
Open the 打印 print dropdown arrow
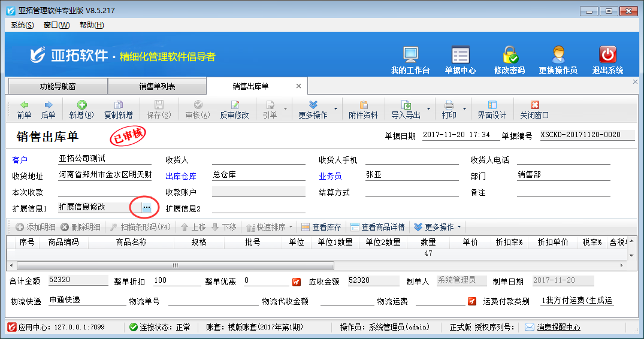[x=464, y=110]
